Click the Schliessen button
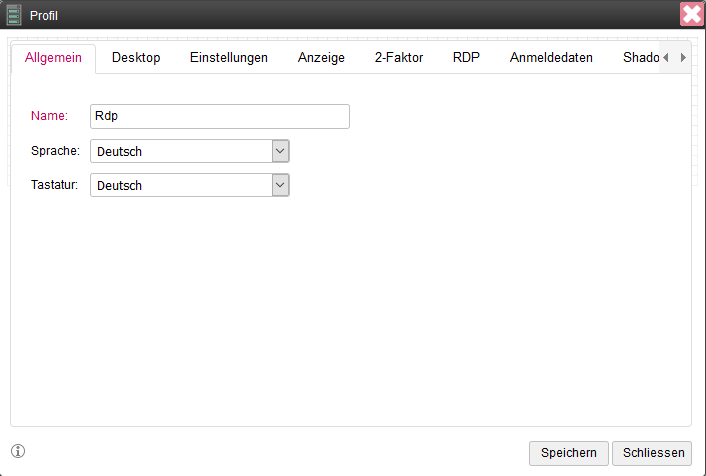 coord(651,453)
